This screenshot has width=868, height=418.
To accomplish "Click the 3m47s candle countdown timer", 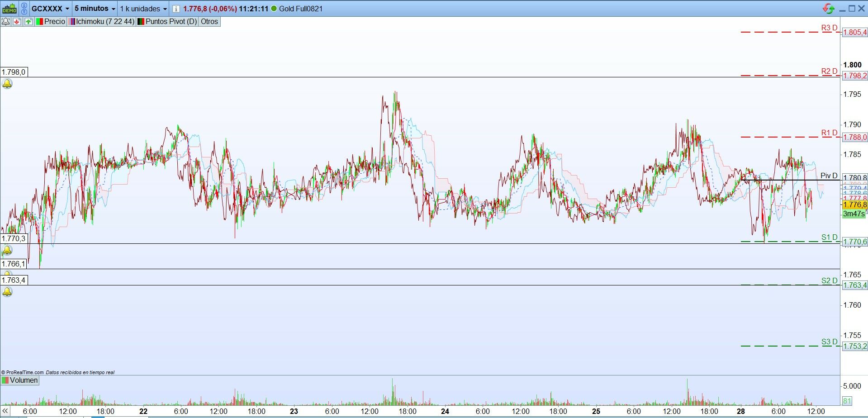I will coord(854,214).
